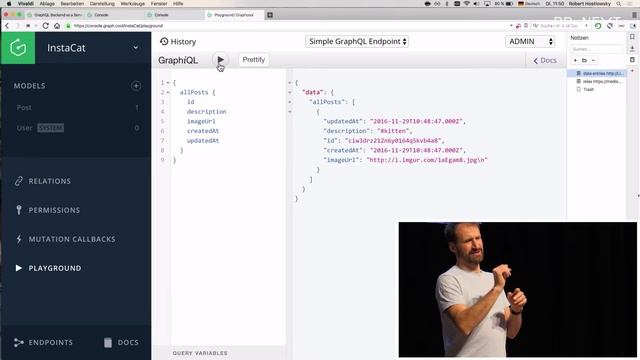Open the Bearbeiten menu
The width and height of the screenshot is (640, 360).
[72, 4]
